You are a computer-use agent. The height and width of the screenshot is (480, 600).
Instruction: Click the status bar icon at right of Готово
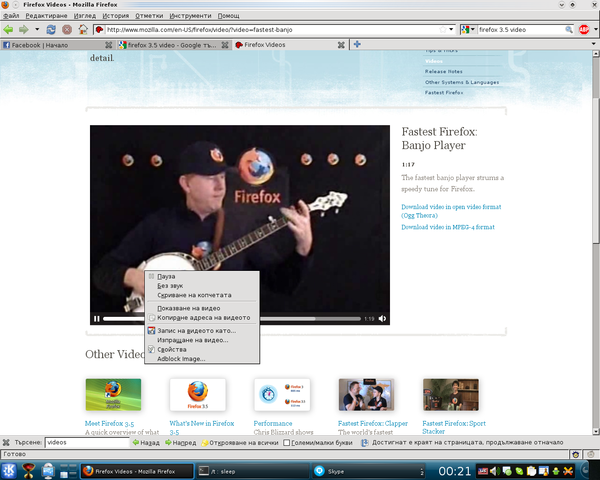[576, 454]
